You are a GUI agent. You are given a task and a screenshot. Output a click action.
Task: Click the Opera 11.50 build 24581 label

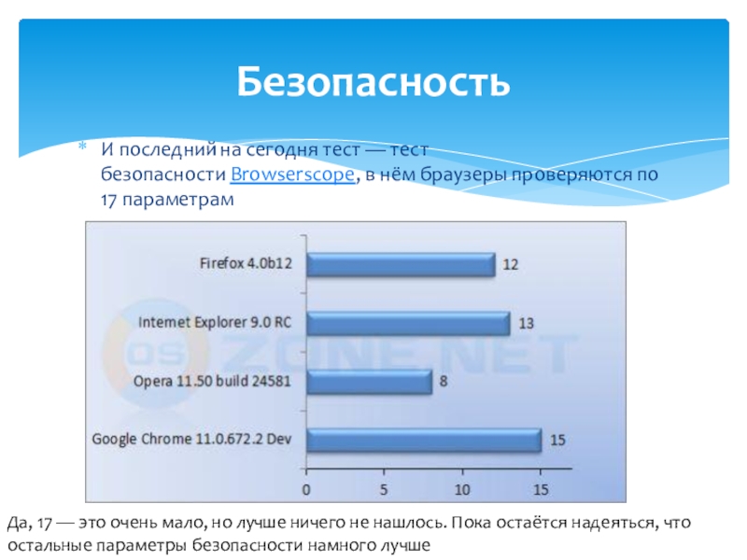tap(212, 381)
